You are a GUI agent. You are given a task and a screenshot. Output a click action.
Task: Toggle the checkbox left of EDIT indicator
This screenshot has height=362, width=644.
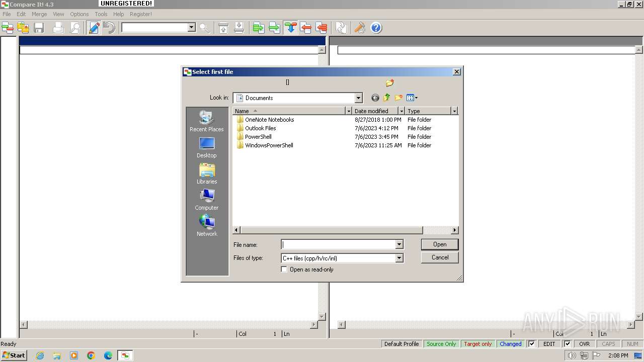[x=532, y=344]
